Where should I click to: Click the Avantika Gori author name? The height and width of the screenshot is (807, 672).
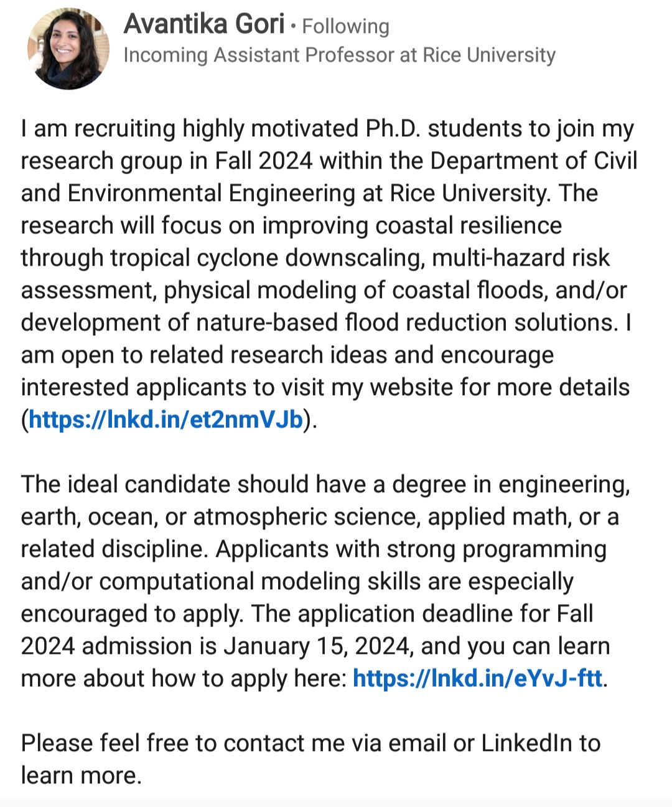204,25
